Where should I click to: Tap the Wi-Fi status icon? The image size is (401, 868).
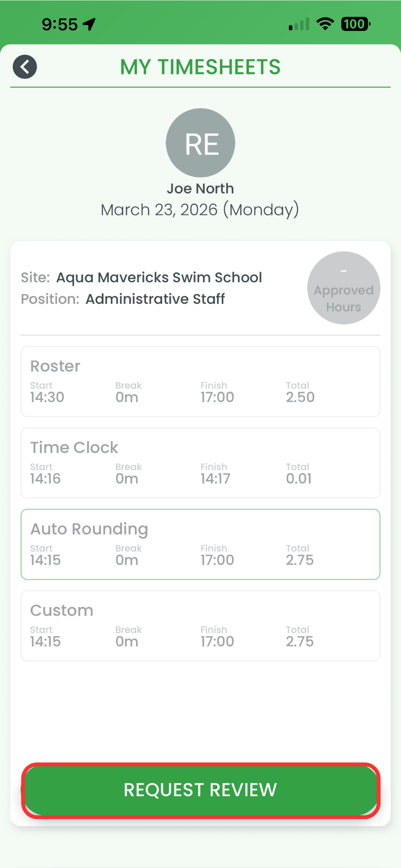(325, 24)
